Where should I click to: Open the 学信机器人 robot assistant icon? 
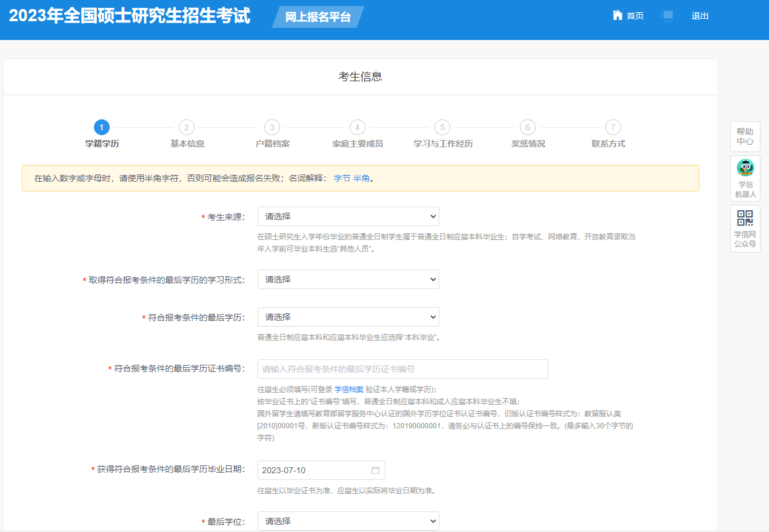pos(745,168)
